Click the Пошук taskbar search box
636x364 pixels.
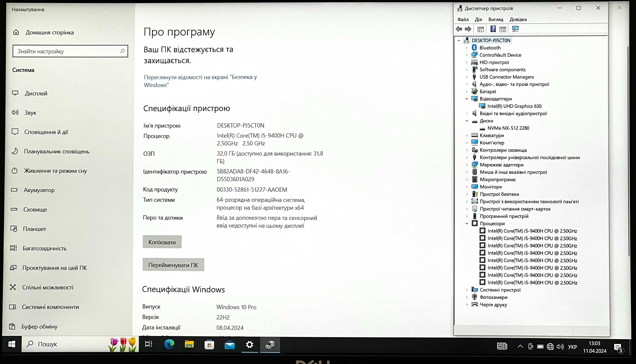(80, 344)
